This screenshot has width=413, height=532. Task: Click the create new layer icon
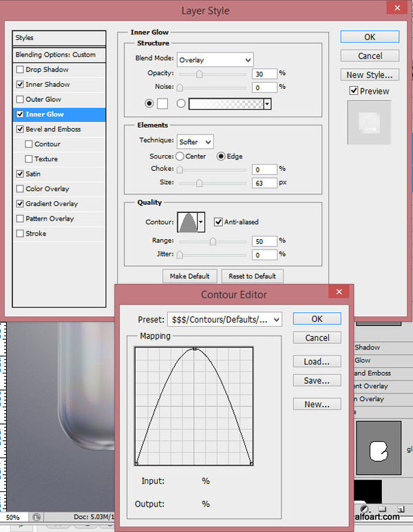point(401,509)
